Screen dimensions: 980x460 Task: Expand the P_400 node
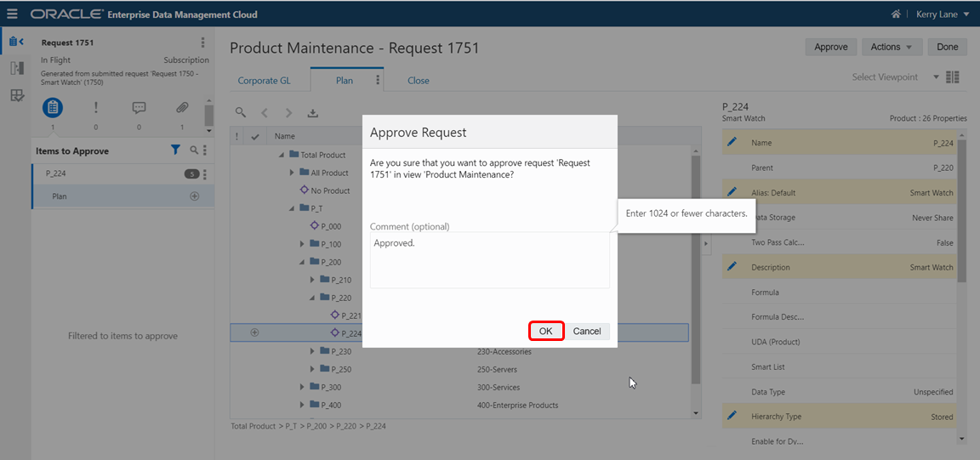point(303,405)
